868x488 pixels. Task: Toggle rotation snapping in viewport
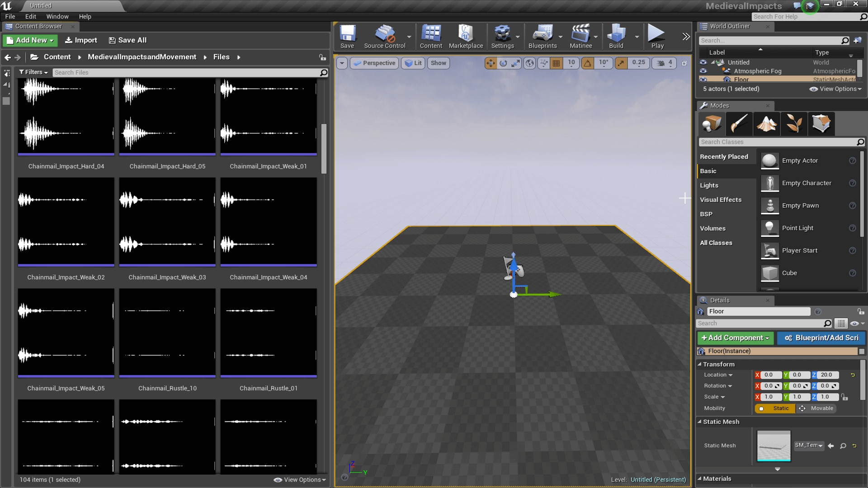[588, 63]
